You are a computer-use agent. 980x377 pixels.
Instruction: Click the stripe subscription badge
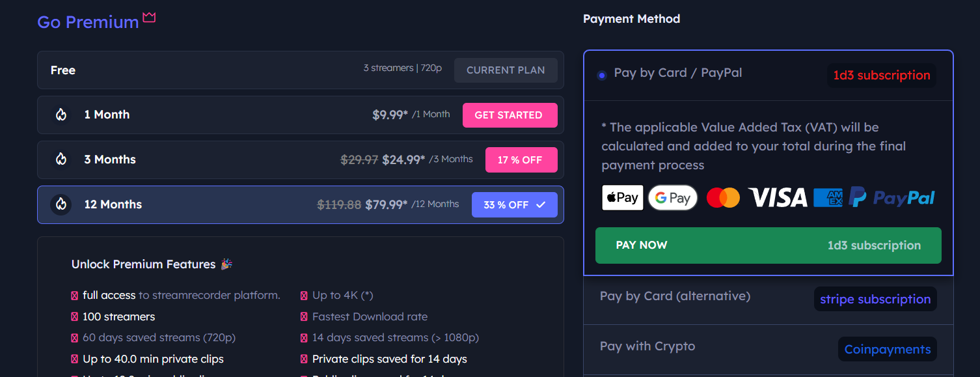[x=875, y=300]
